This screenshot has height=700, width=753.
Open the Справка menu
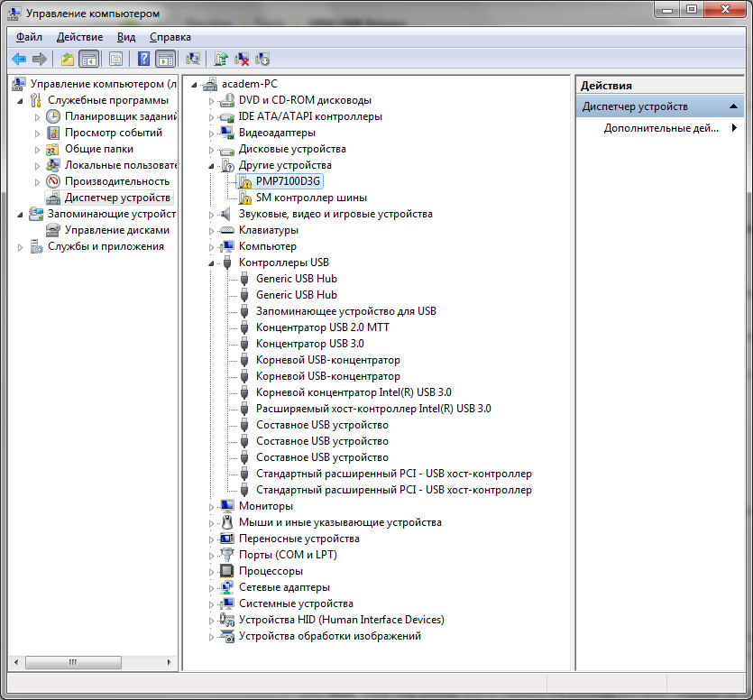(x=170, y=38)
